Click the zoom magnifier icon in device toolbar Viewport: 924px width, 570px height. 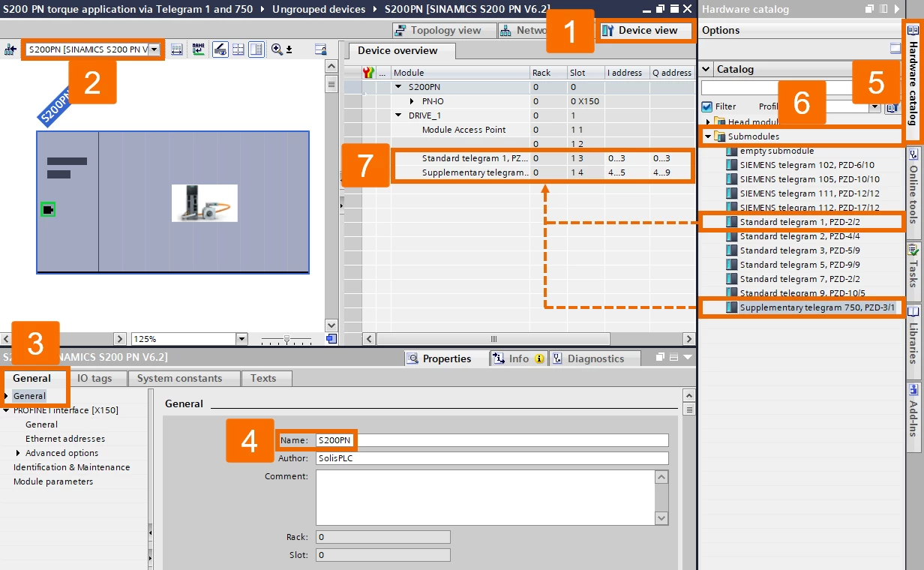coord(277,49)
